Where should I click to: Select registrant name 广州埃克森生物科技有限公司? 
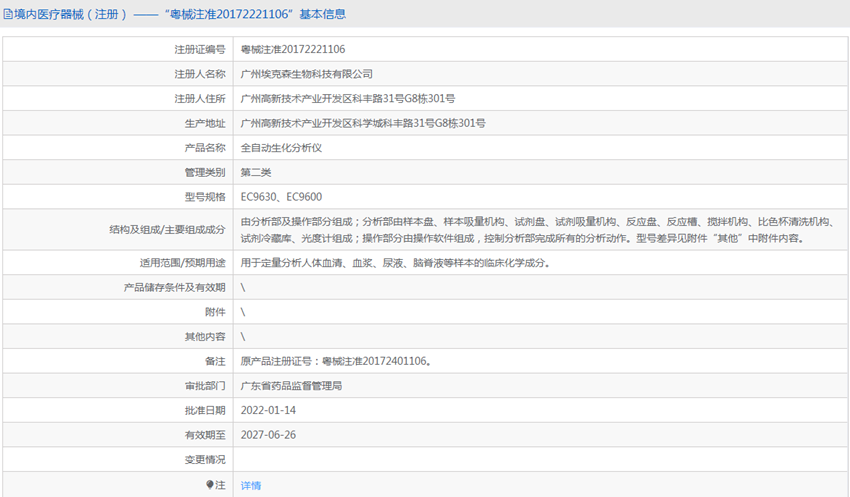[x=306, y=74]
